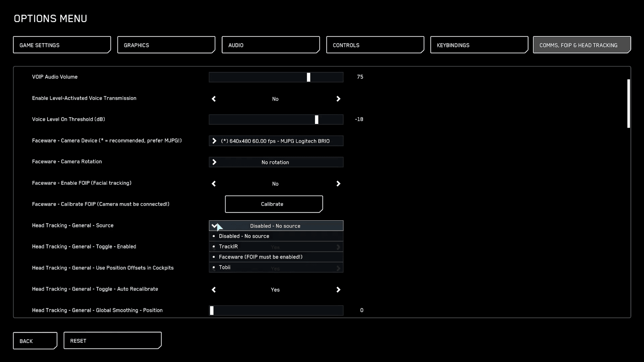This screenshot has width=644, height=362.
Task: Toggle the Level-Activated Voice Transmission value 'No'
Action: click(x=275, y=99)
